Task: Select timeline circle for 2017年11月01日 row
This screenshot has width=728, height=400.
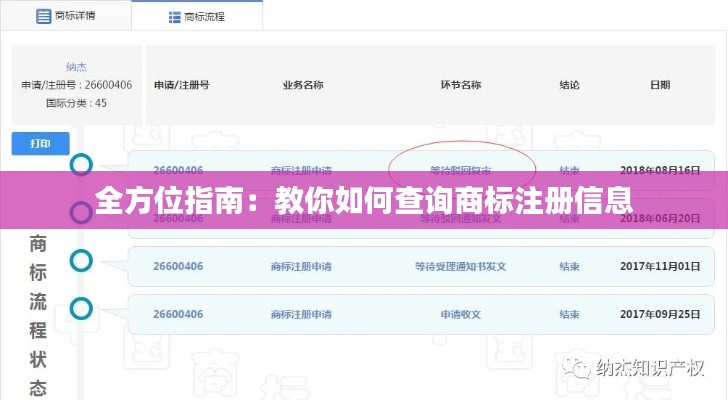Action: pos(81,261)
